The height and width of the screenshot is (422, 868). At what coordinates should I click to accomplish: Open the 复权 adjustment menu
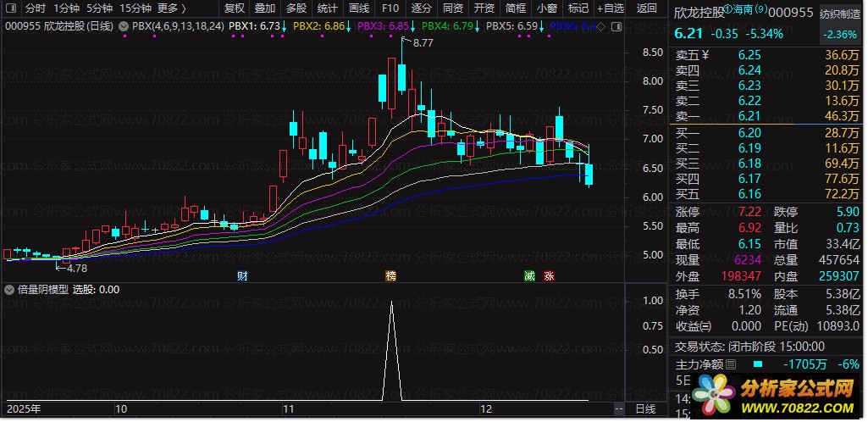pyautogui.click(x=235, y=8)
